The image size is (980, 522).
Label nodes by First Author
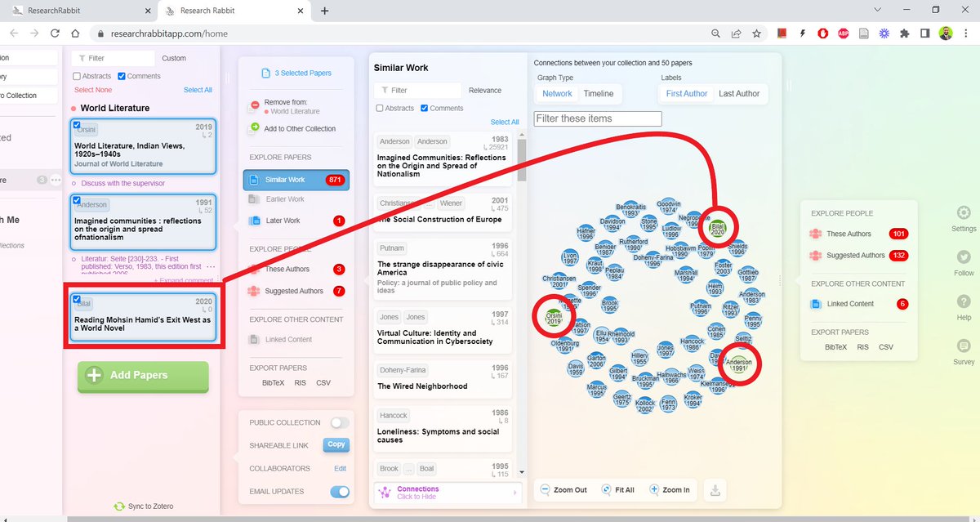(687, 94)
